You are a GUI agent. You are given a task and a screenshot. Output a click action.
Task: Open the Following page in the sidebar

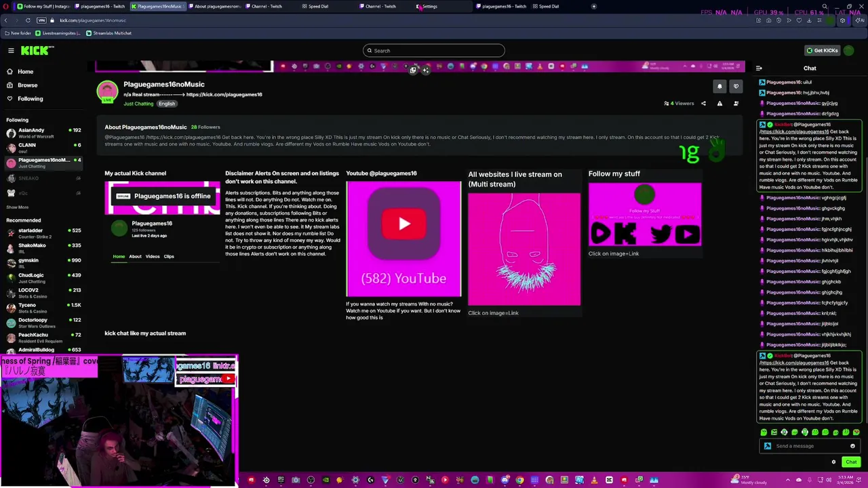pos(30,98)
